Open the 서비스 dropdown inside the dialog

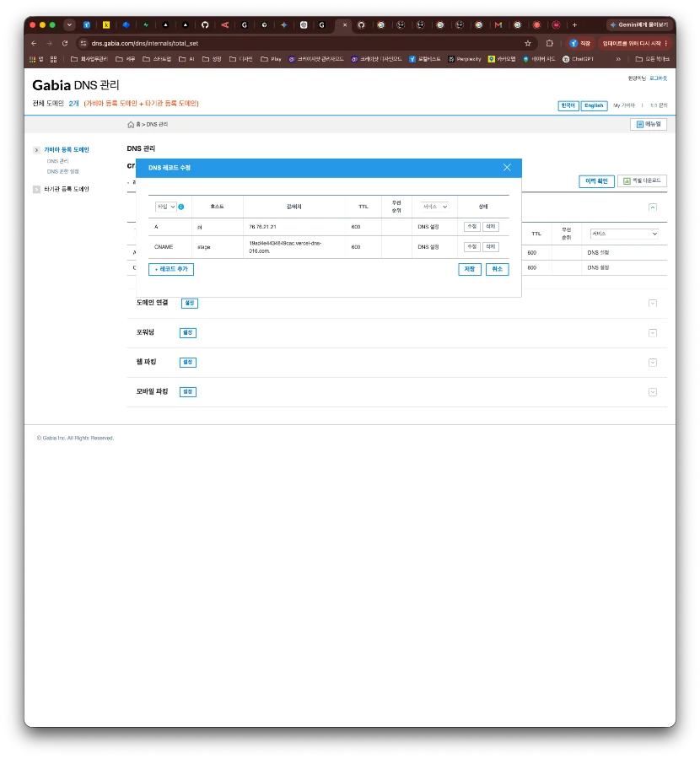pyautogui.click(x=434, y=207)
